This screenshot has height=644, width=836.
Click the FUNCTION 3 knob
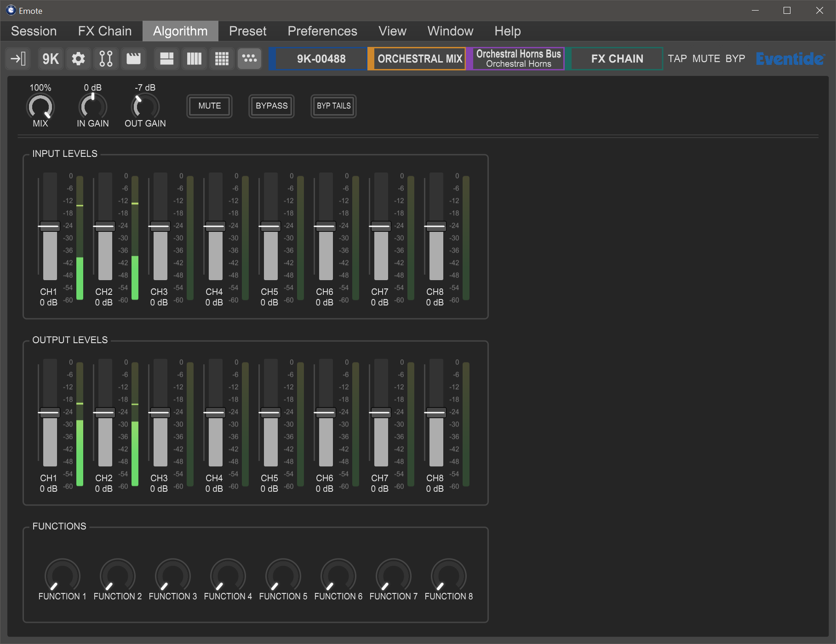coord(173,575)
